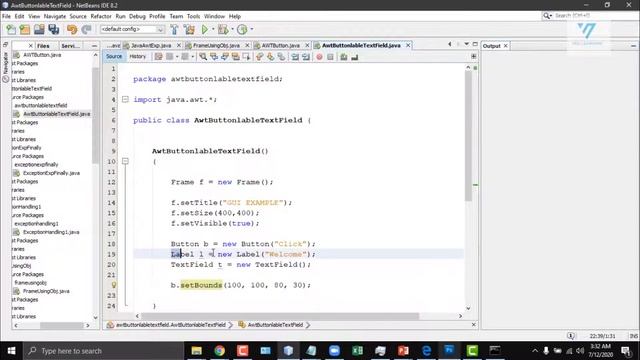Click the Save All toolbar icon
Image resolution: width=640 pixels, height=360 pixels.
pyautogui.click(x=53, y=29)
